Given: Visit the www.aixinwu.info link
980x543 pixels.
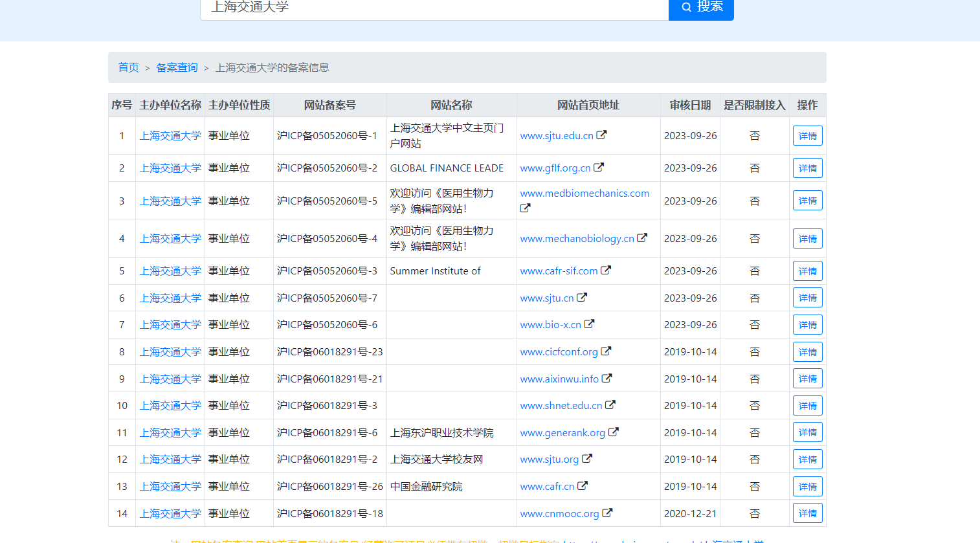Looking at the screenshot, I should coord(559,379).
